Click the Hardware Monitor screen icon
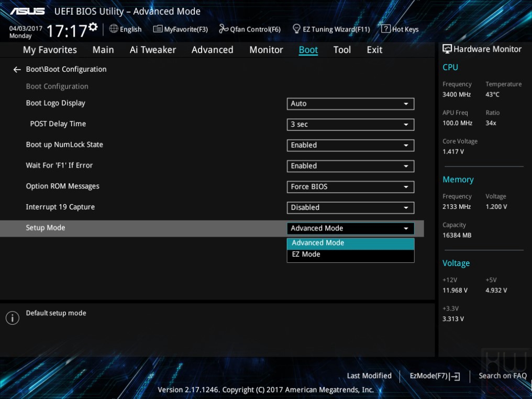This screenshot has height=399, width=532. pos(447,49)
